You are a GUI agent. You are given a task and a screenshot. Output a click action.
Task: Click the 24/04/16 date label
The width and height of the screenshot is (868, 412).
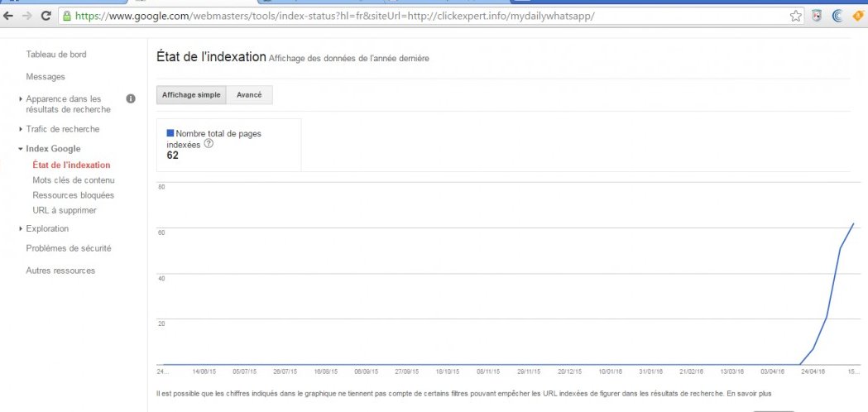[813, 372]
